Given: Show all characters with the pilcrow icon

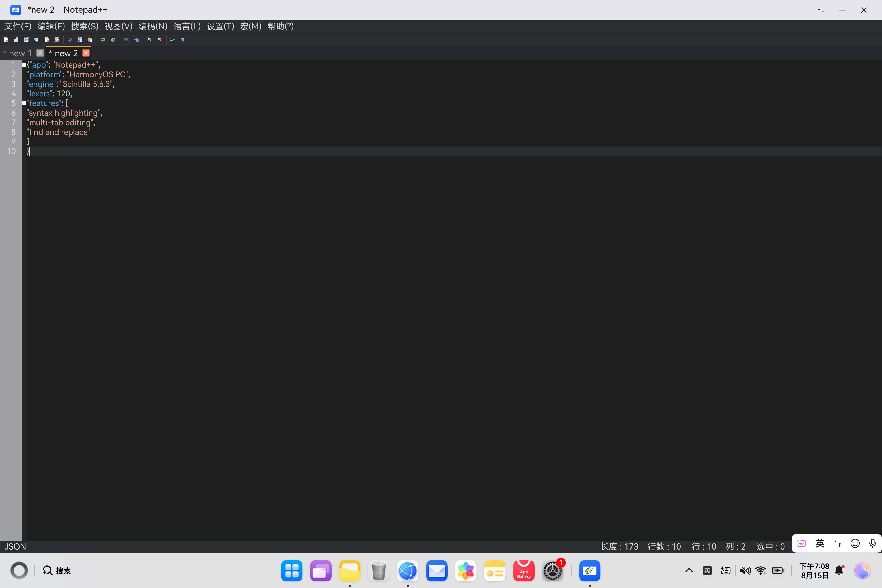Looking at the screenshot, I should pyautogui.click(x=183, y=39).
